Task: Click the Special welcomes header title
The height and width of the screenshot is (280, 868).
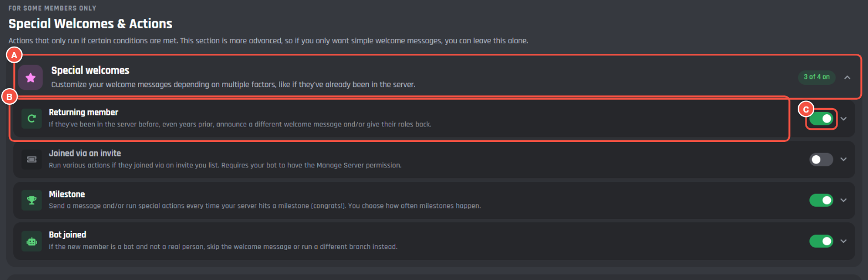Action: (90, 70)
